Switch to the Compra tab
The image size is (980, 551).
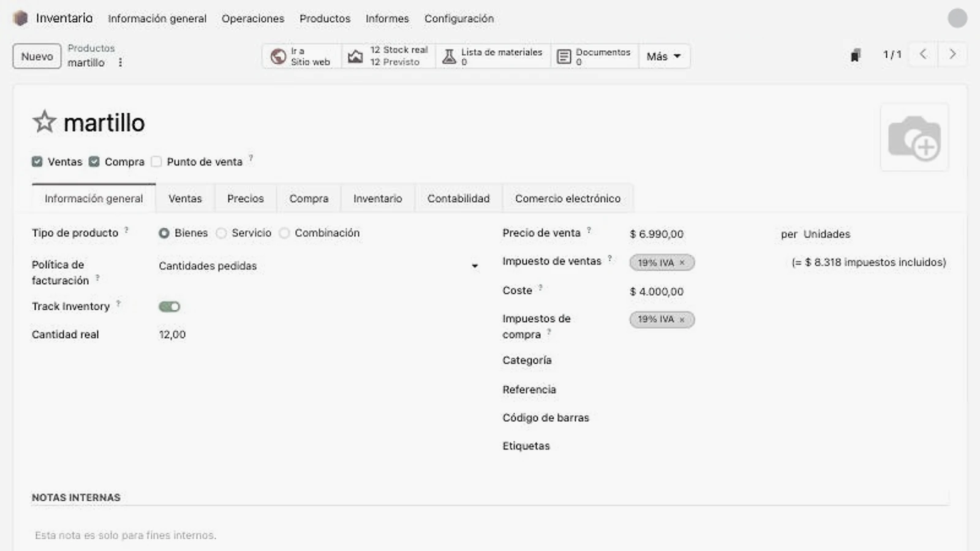[x=309, y=198]
